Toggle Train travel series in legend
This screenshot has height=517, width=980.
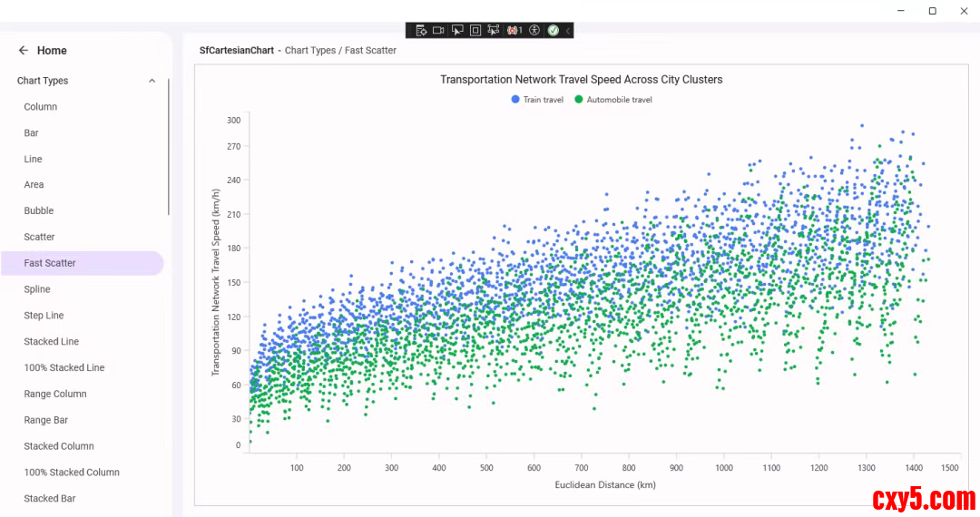(x=543, y=100)
